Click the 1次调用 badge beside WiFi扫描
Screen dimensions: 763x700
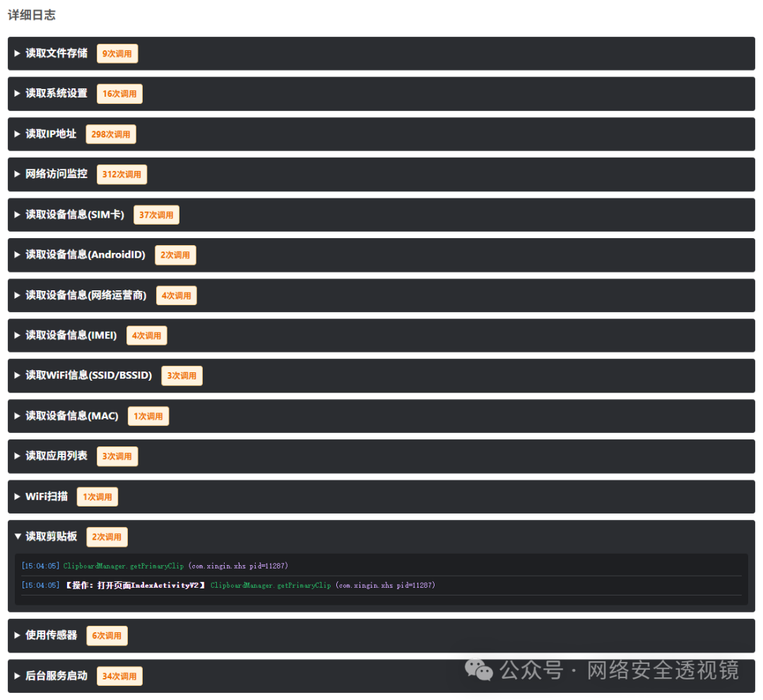pyautogui.click(x=97, y=497)
